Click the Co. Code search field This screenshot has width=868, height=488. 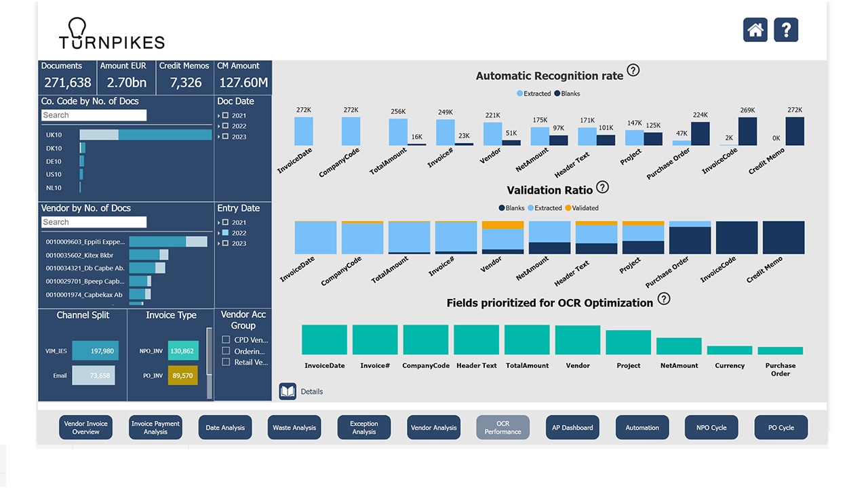tap(94, 115)
